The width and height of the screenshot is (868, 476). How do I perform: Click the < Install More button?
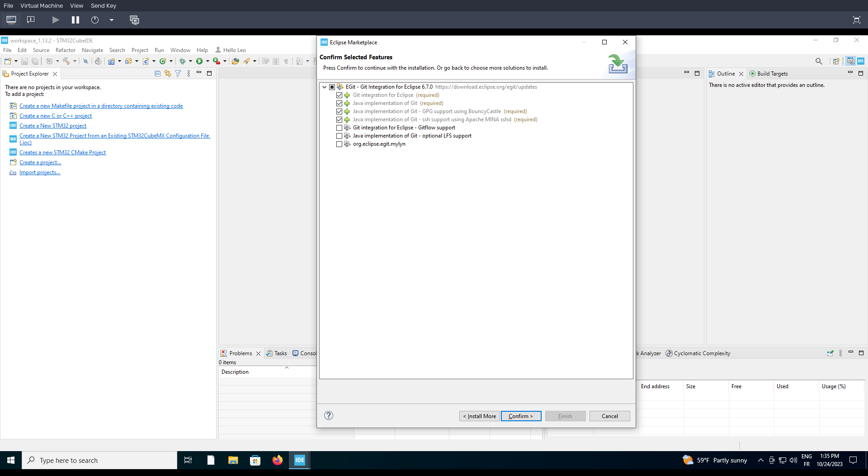coord(480,416)
